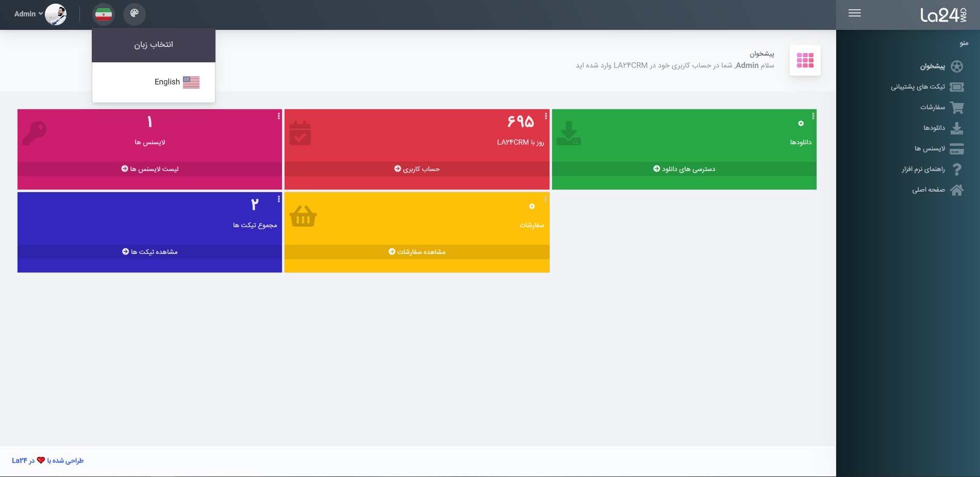Toggle the sidebar with hamburger menu
980x477 pixels.
tap(854, 13)
